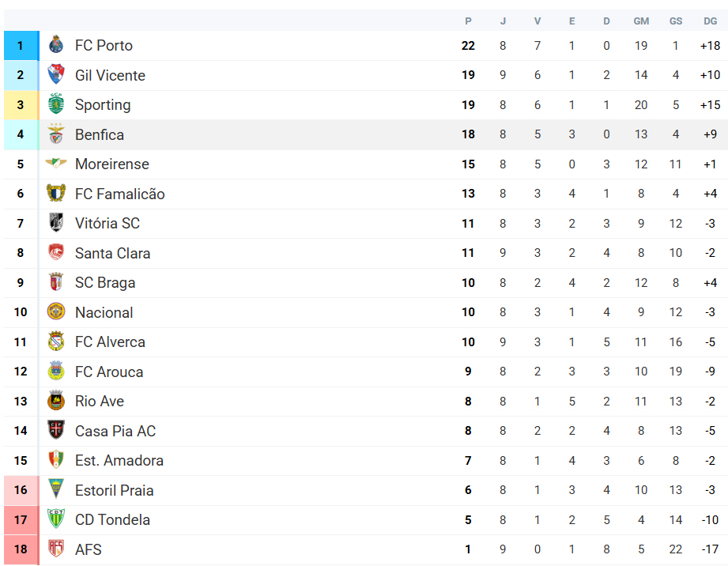Click the red position 18 badge
This screenshot has width=728, height=566.
[21, 549]
